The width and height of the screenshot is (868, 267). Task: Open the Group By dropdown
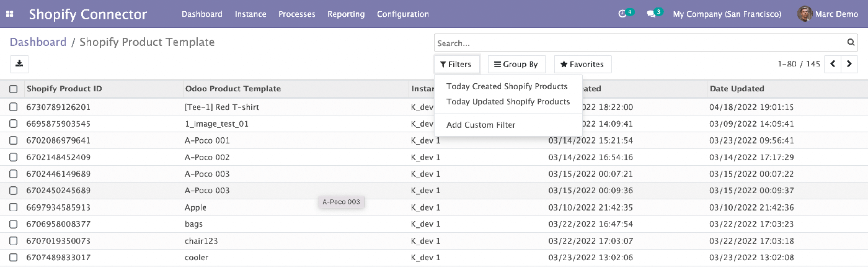(x=516, y=64)
